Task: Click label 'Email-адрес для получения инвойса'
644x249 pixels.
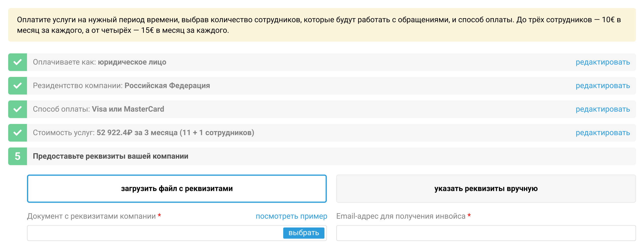Action: [401, 216]
